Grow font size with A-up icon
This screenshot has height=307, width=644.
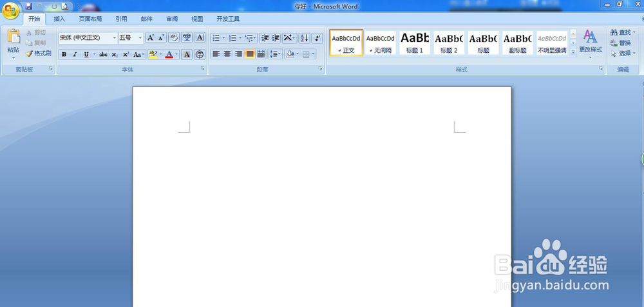click(x=151, y=38)
